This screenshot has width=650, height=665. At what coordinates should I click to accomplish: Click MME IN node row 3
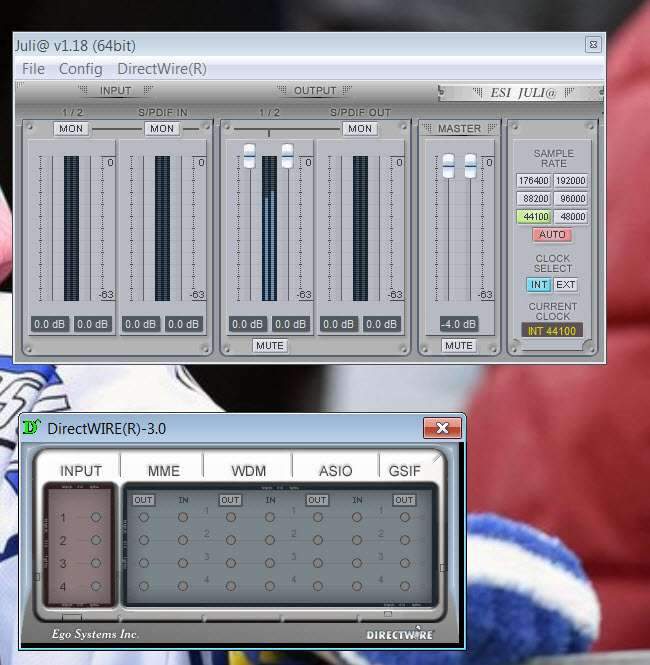click(183, 563)
